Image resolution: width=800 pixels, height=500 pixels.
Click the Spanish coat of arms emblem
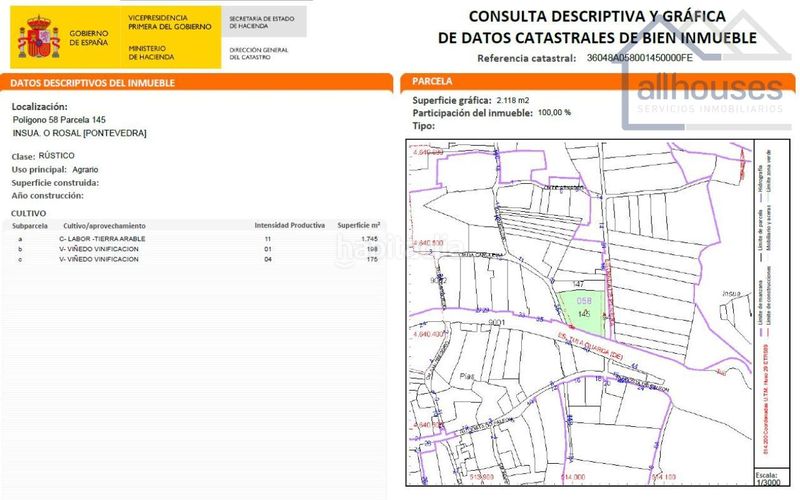coord(39,37)
